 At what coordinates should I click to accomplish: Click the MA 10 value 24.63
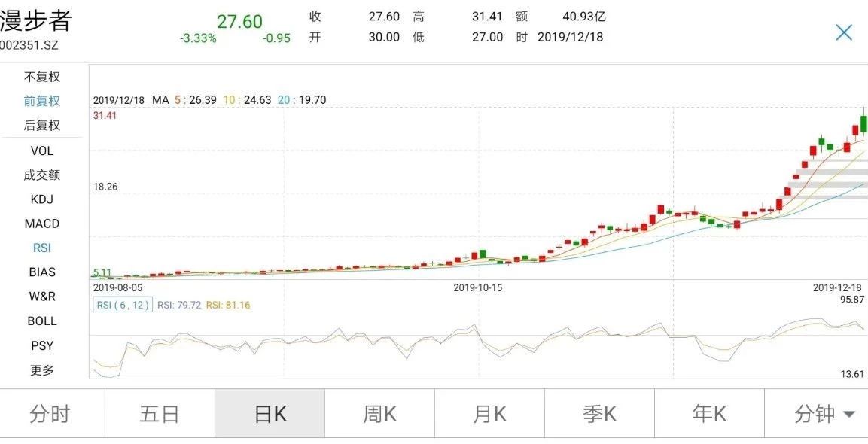coord(257,100)
